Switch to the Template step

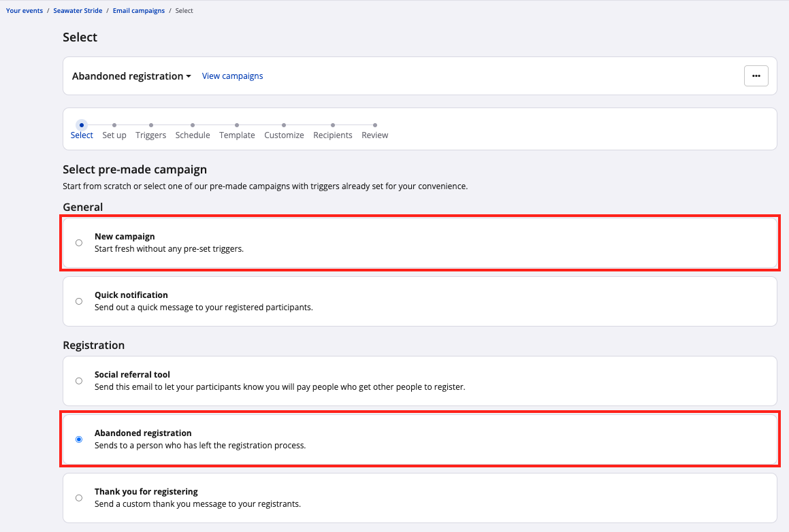237,135
